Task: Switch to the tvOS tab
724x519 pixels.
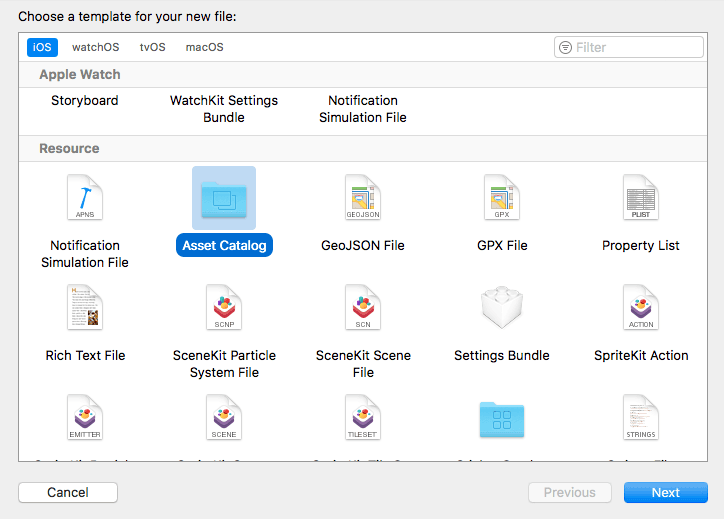Action: pos(152,47)
